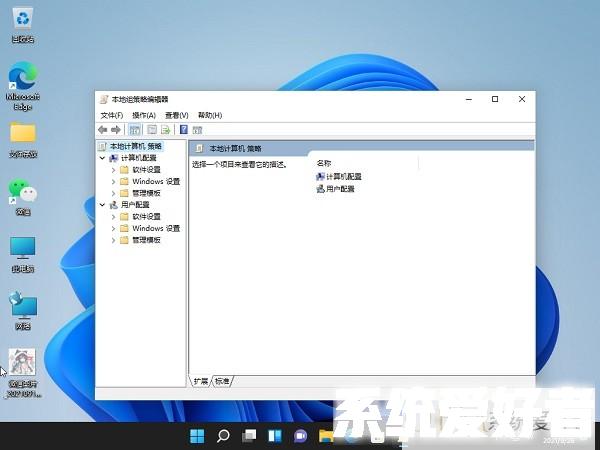Collapse the 用户配置 tree node
Viewport: 600px width, 450px height.
coord(102,205)
